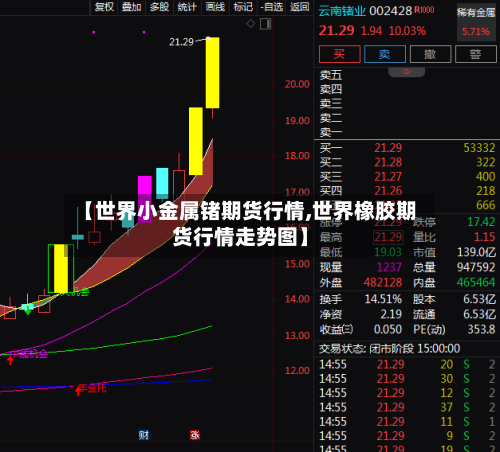Click the 交易状态 闭市阶段 status line
500x452 pixels.
click(389, 349)
